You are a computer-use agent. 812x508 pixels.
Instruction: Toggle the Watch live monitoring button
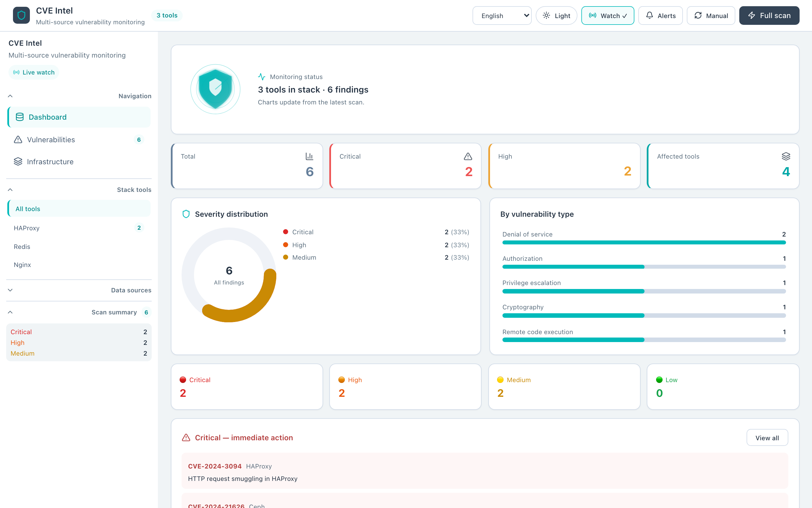tap(608, 16)
